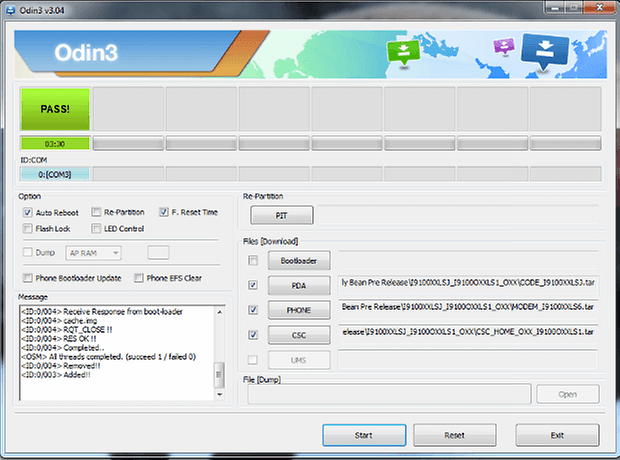Click the UMS file path field
This screenshot has height=460, width=620.
click(x=469, y=360)
